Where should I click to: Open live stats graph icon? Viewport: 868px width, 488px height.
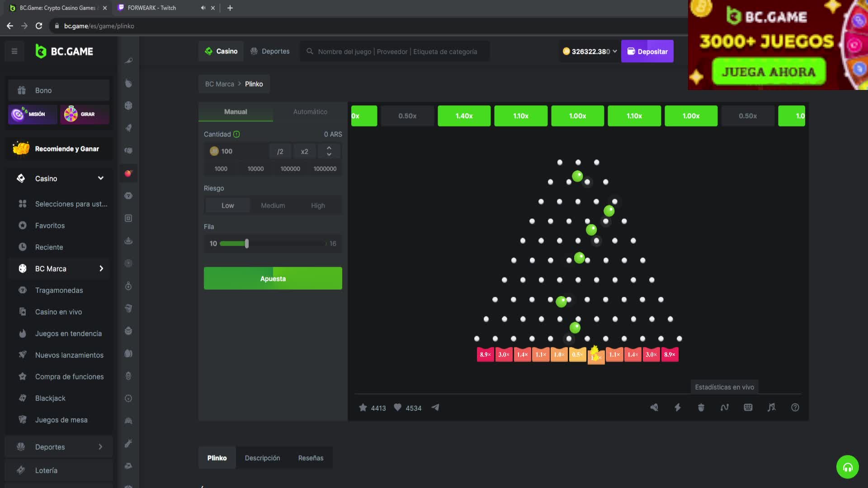tap(725, 408)
